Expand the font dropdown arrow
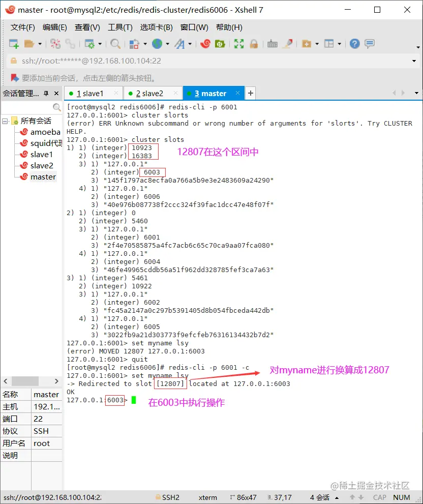 190,44
